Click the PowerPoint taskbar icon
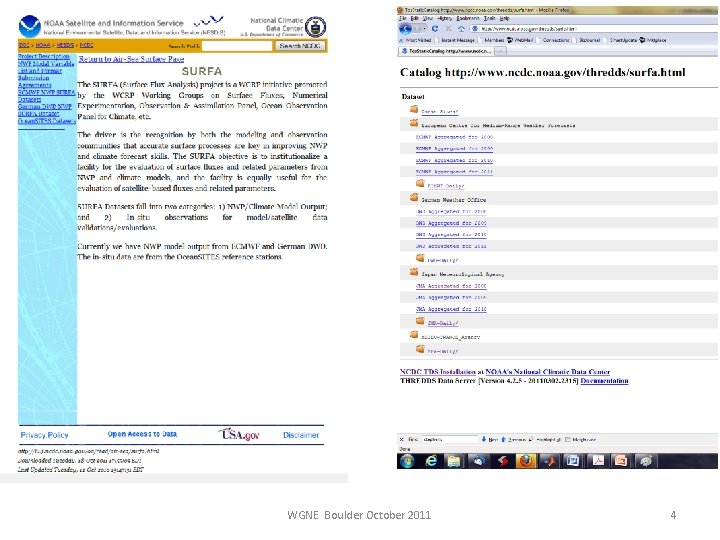Screen dimensions: 720x540 pyautogui.click(x=621, y=461)
